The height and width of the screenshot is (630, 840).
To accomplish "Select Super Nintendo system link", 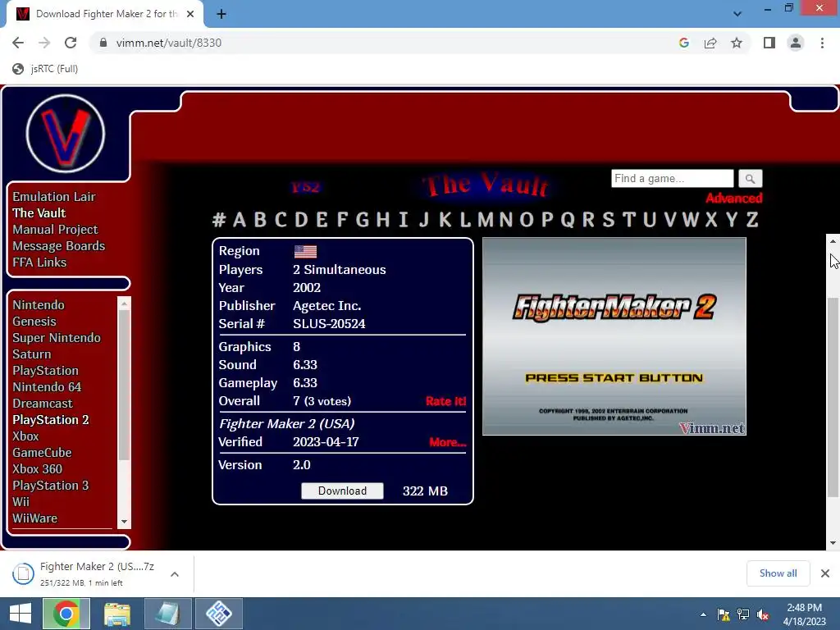I will (x=57, y=338).
